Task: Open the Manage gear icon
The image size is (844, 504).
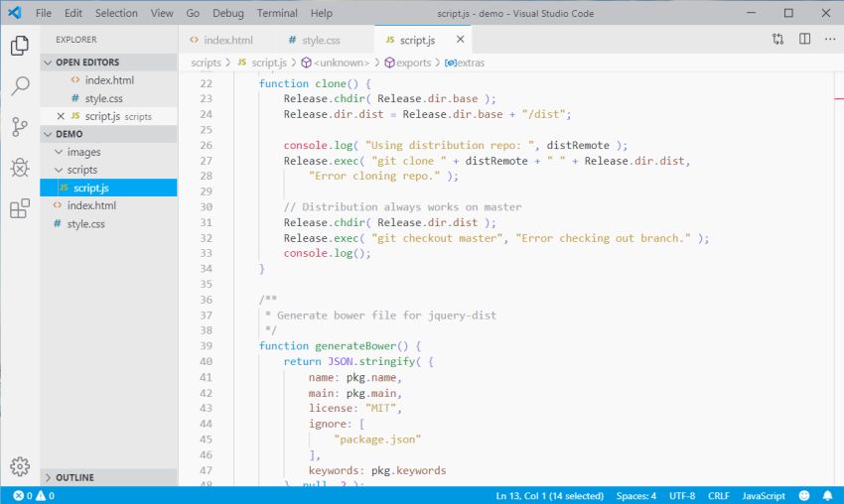Action: point(20,466)
